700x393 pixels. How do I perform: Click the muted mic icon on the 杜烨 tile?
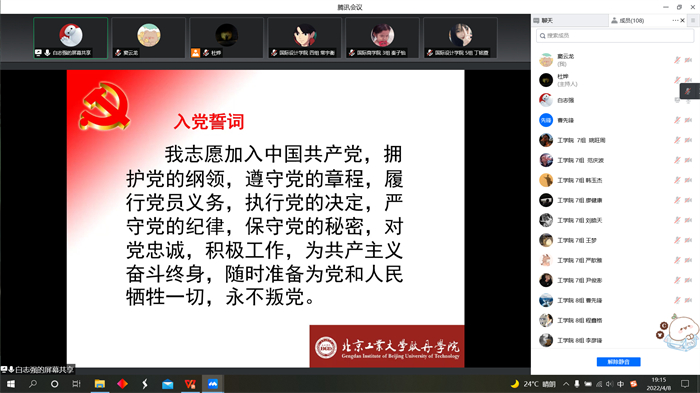(206, 53)
